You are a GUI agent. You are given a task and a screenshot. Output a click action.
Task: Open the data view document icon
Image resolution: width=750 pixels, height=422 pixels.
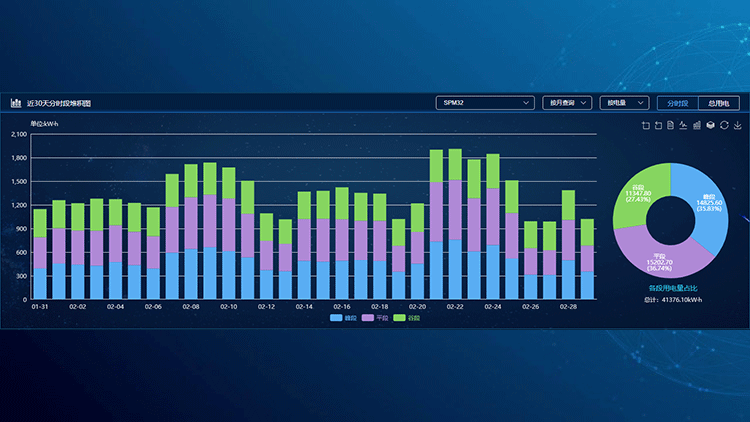click(670, 125)
